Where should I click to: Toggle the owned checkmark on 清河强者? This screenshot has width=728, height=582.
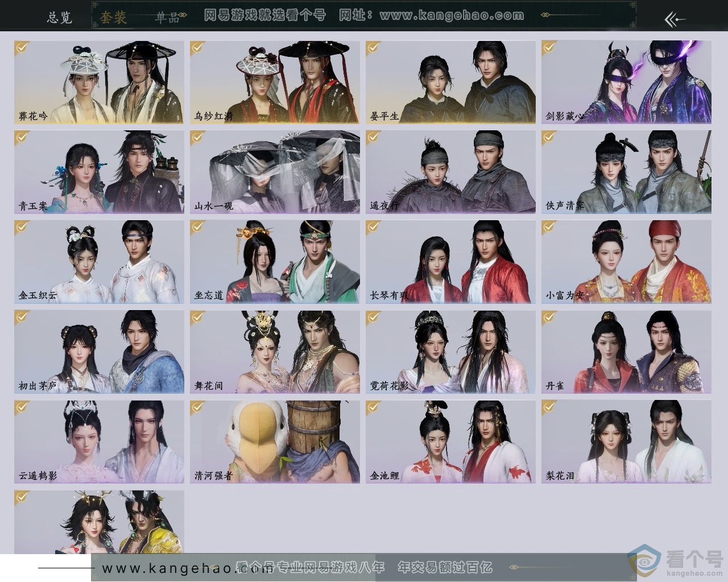(197, 407)
